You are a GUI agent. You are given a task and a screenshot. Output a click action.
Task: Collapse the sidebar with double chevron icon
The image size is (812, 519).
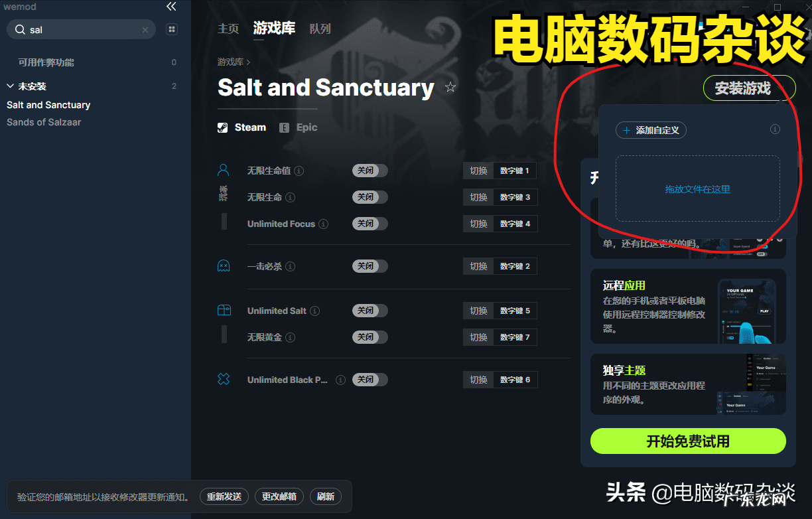coord(171,7)
